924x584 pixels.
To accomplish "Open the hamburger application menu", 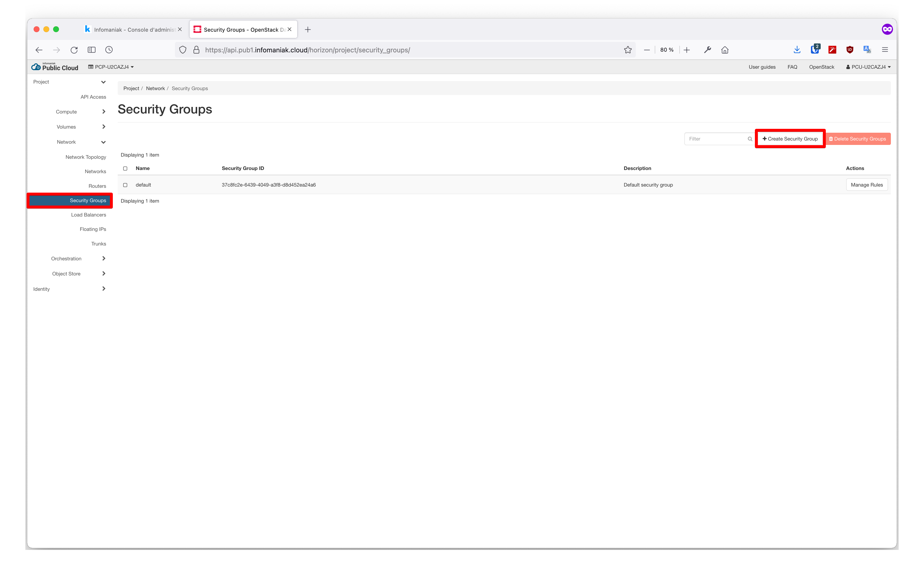I will click(x=885, y=49).
